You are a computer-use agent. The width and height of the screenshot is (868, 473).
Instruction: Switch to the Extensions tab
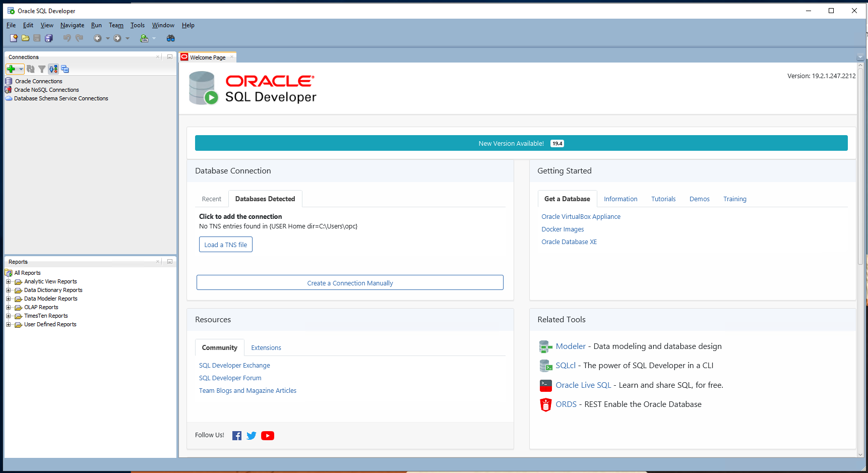[266, 348]
